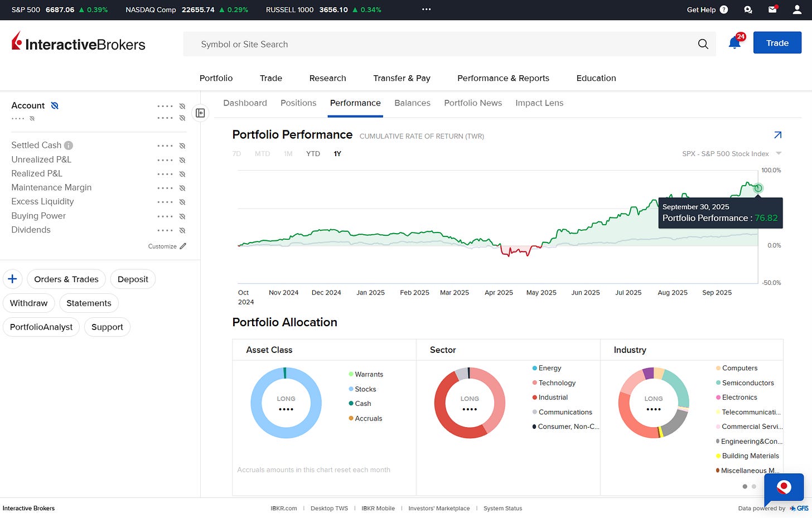
Task: Select the YTD time range
Action: pos(313,154)
